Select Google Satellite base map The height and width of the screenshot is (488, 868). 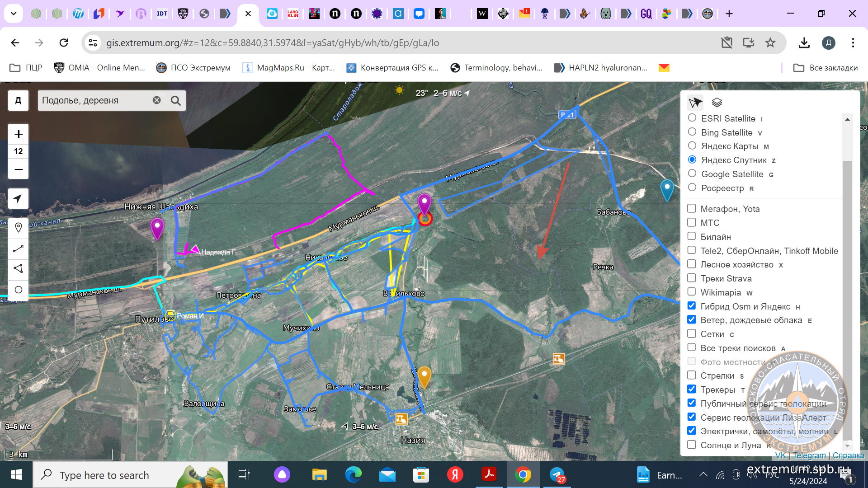[692, 174]
